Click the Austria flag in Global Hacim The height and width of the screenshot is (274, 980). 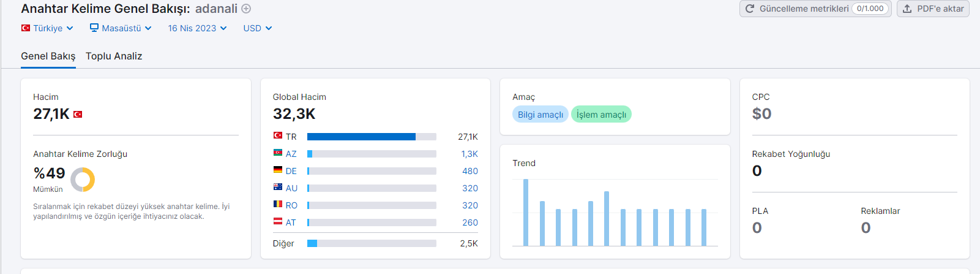(278, 221)
